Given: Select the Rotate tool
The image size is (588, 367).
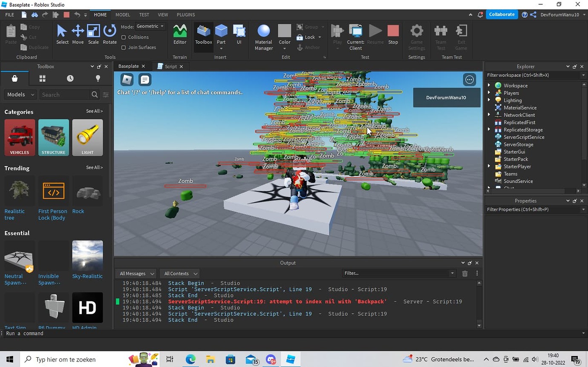Looking at the screenshot, I should (x=110, y=34).
